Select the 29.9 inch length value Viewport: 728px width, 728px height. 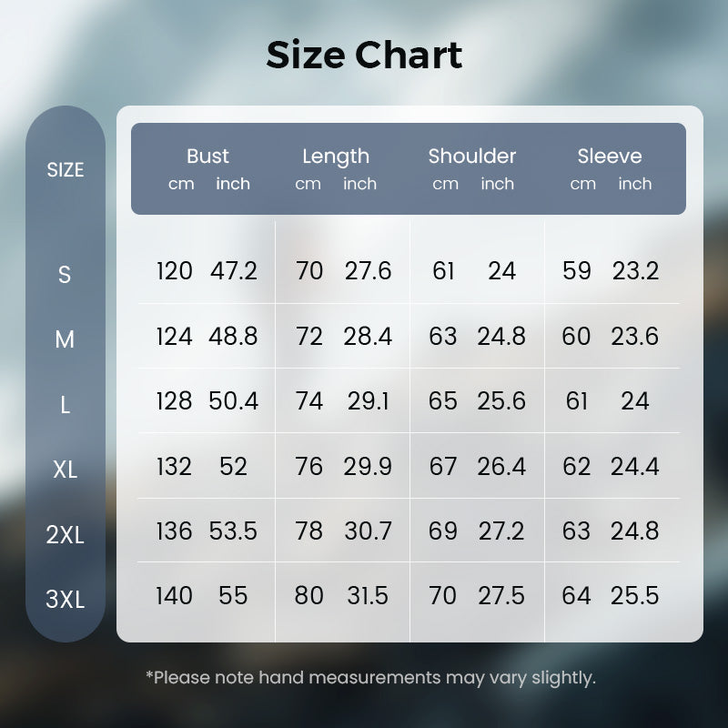pos(368,466)
